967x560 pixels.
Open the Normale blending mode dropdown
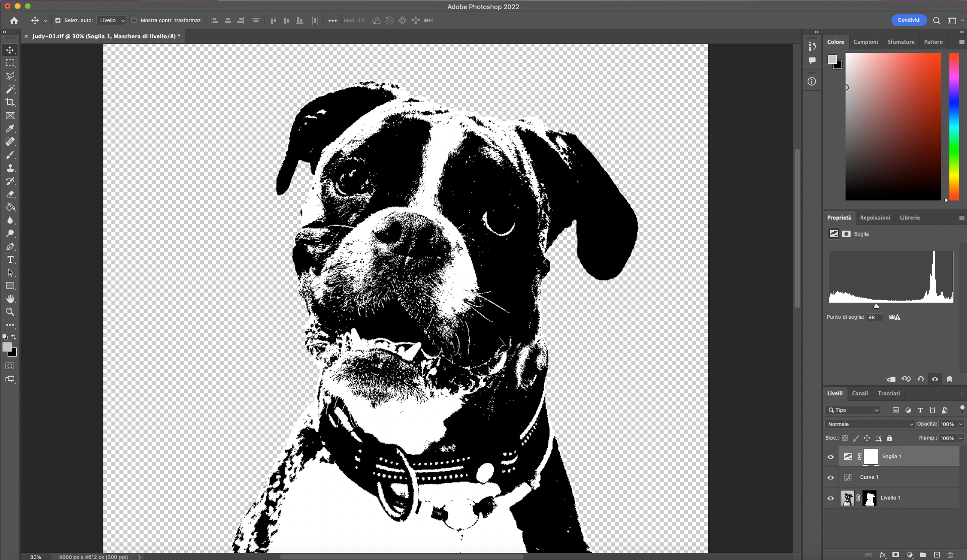[868, 424]
